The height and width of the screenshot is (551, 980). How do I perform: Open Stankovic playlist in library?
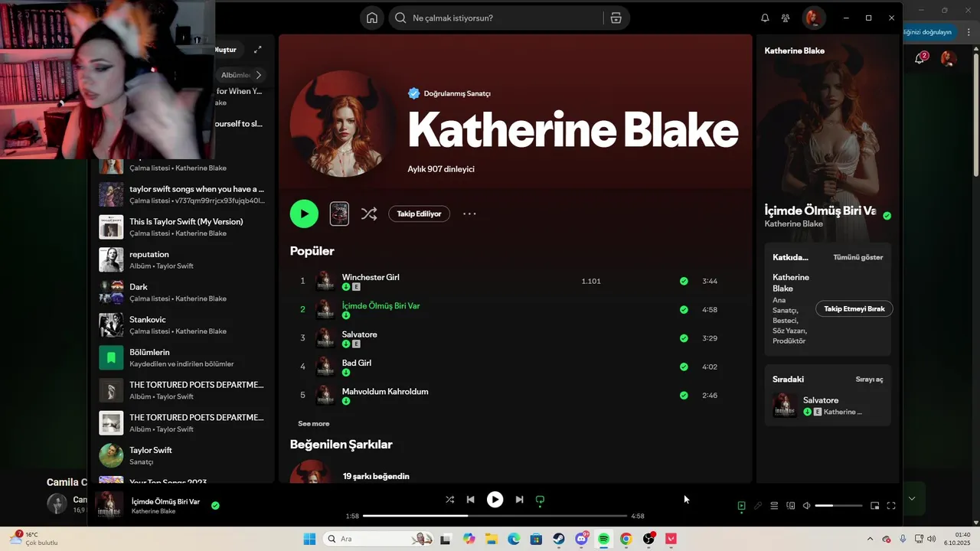pos(182,325)
